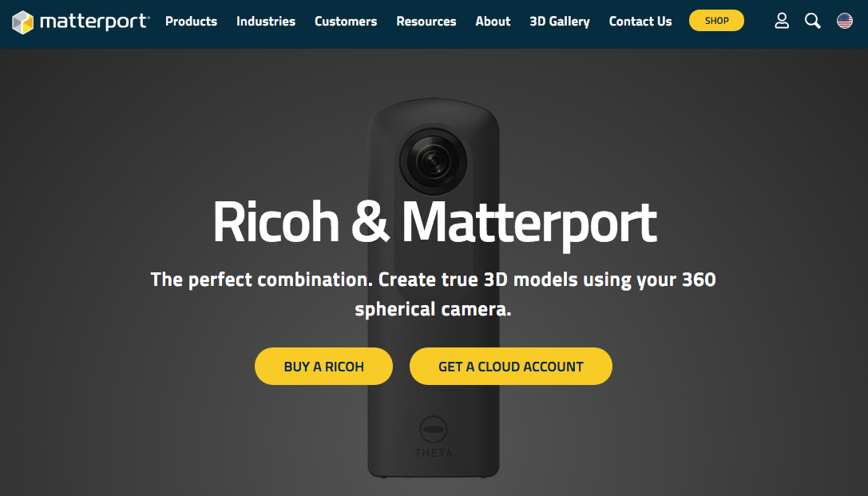Open the About nav item
The width and height of the screenshot is (868, 496).
point(493,22)
